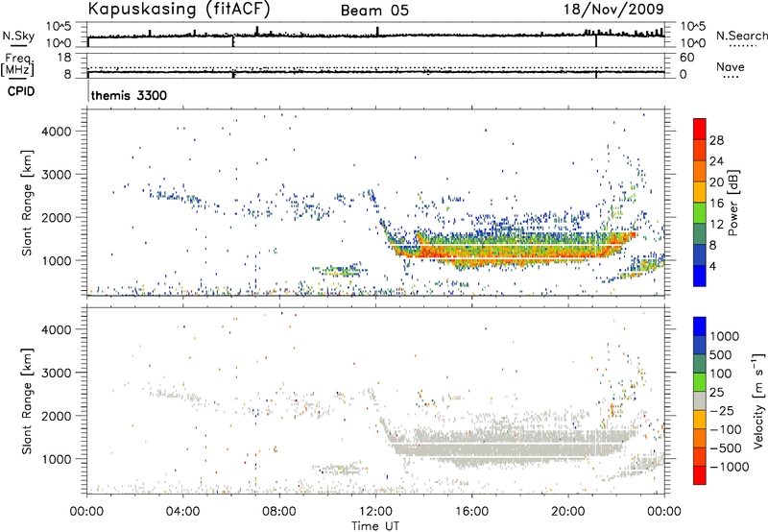Click the 'Velocity [m s⁻¹]' colorbar label
Viewport: 768px width, 532px height.
point(758,400)
